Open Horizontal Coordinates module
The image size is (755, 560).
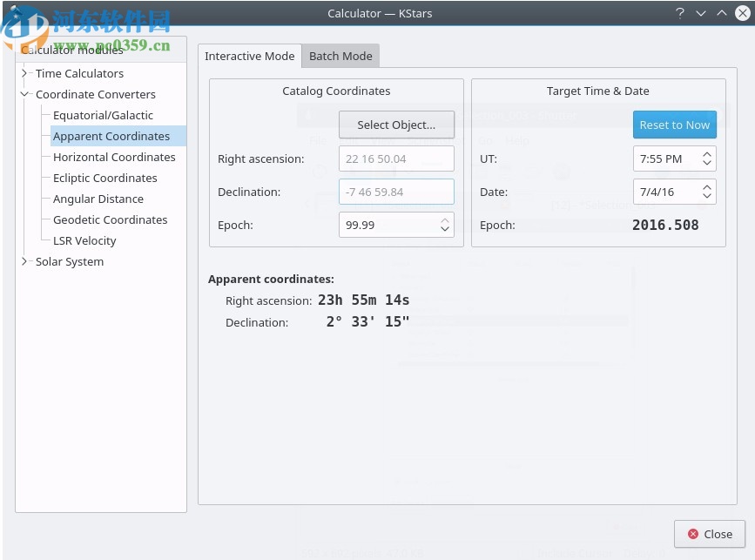pos(114,157)
